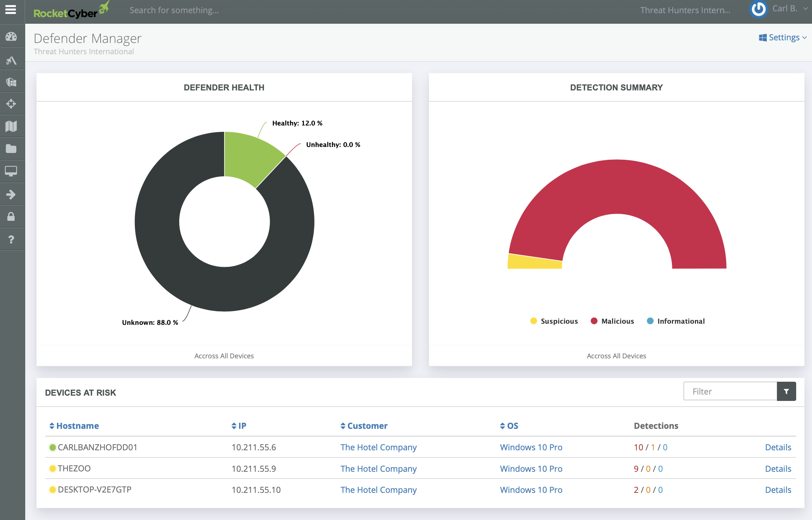The height and width of the screenshot is (520, 812).
Task: Click Windows 10 Pro for CARLBANZHOFDD01
Action: pos(531,447)
